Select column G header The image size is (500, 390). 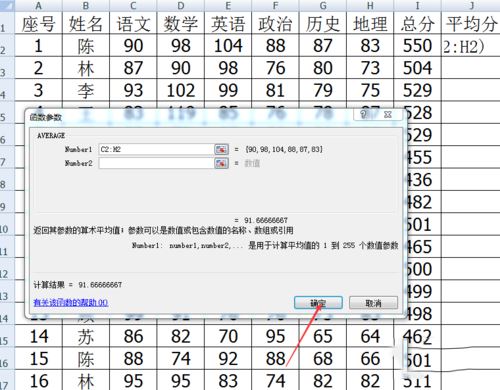point(323,6)
